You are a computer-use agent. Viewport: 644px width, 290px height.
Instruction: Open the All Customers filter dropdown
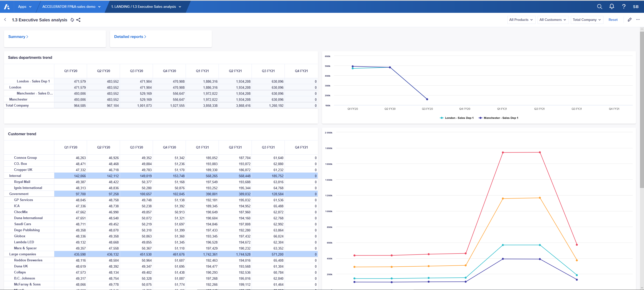tap(553, 20)
